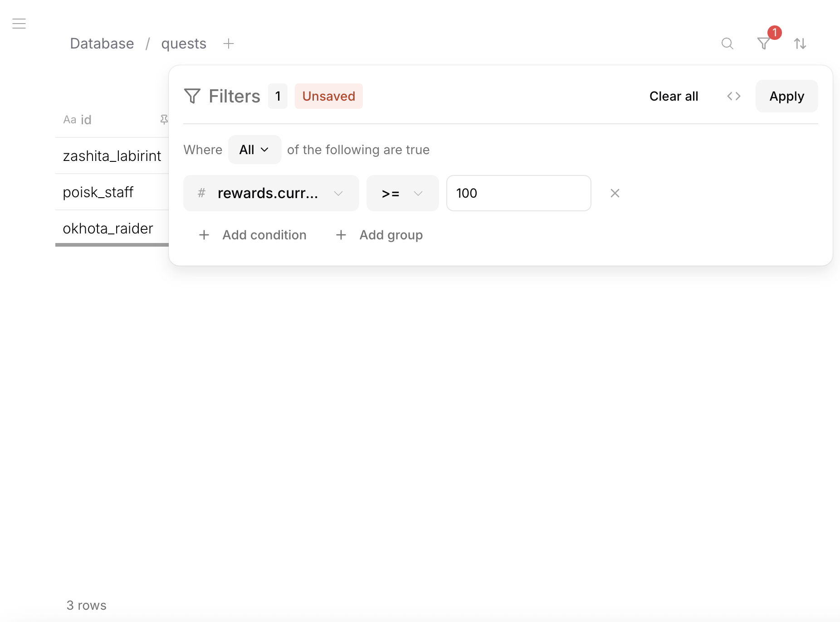Pin the id column
The image size is (840, 622).
[x=164, y=119]
